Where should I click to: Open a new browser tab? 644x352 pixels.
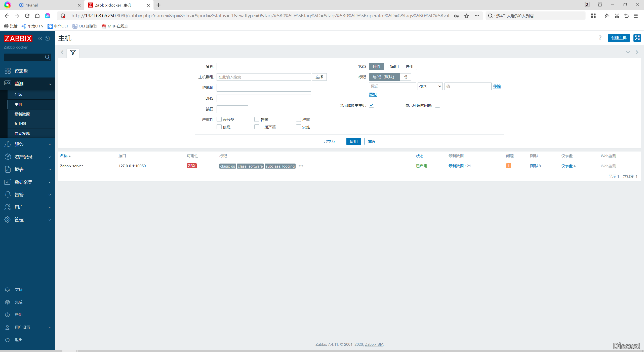tap(158, 5)
